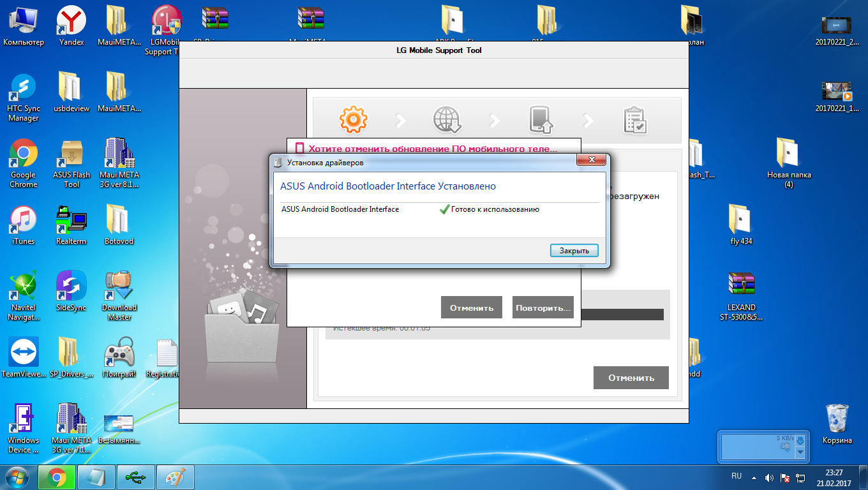This screenshot has height=490, width=868.
Task: Click Отменить button in the confirmation dialog
Action: (x=471, y=308)
